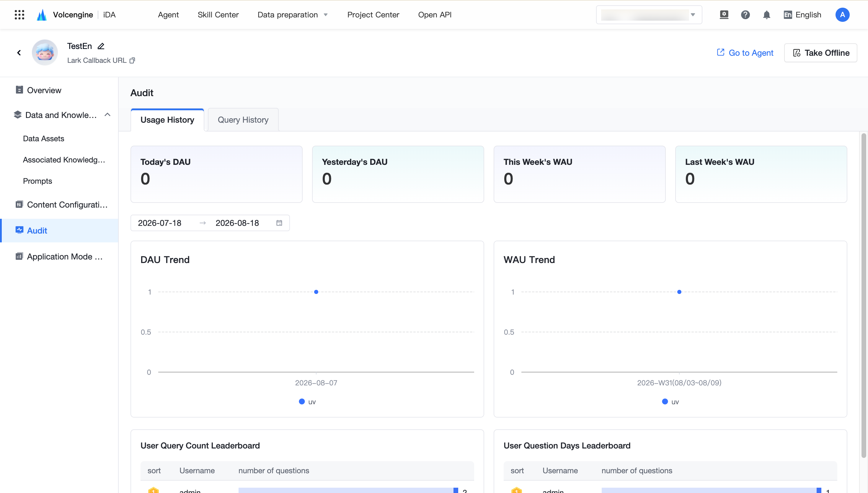Follow the Go to Agent link

click(x=745, y=53)
